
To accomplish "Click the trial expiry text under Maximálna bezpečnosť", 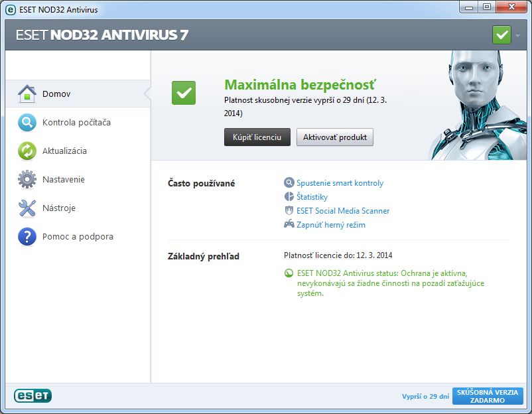I will point(305,107).
